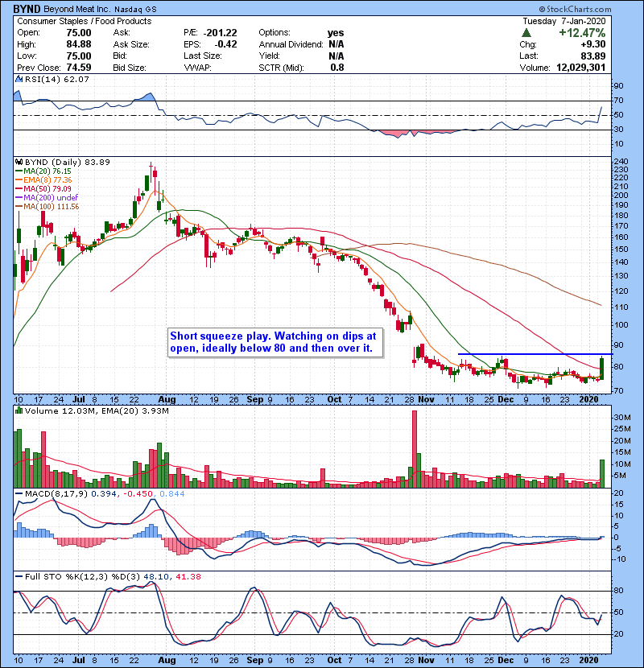Click the Beyond Meat Inc. company name

tap(76, 9)
